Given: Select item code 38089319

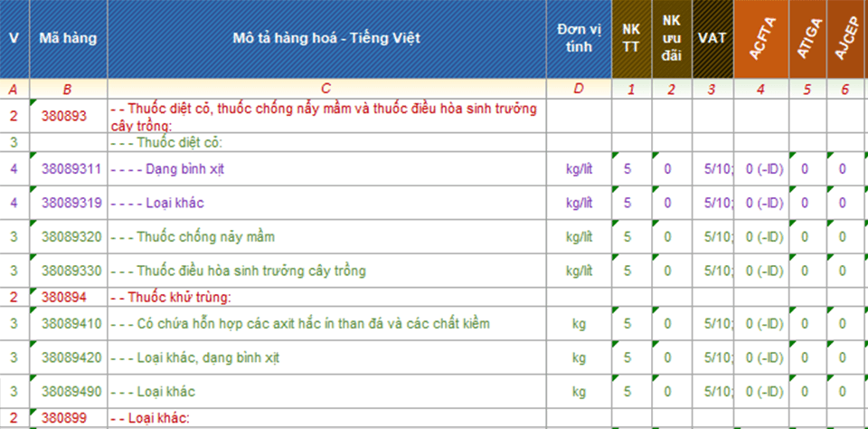Looking at the screenshot, I should pyautogui.click(x=68, y=203).
